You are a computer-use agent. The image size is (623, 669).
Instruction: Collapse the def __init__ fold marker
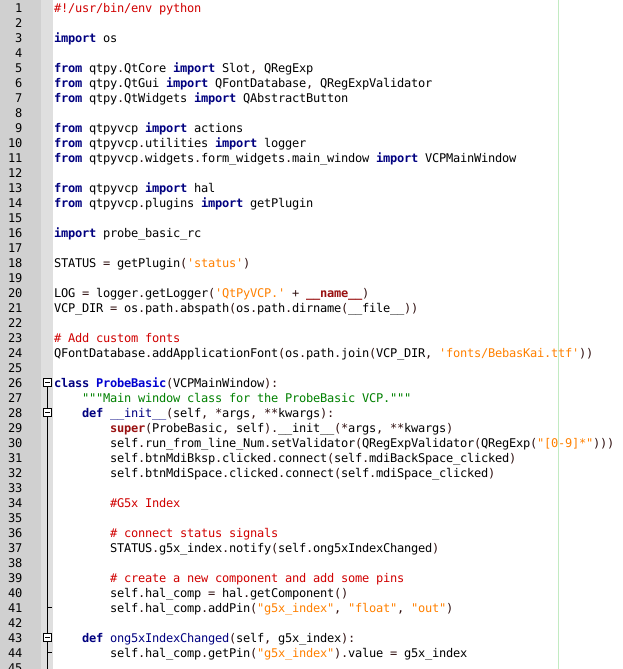47,413
